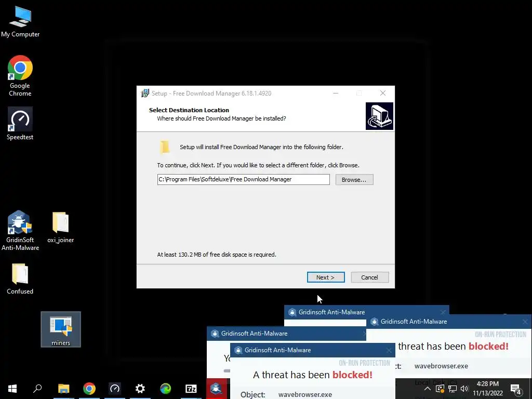This screenshot has height=399, width=532.
Task: Select the Google Chrome desktop shortcut
Action: point(20,76)
